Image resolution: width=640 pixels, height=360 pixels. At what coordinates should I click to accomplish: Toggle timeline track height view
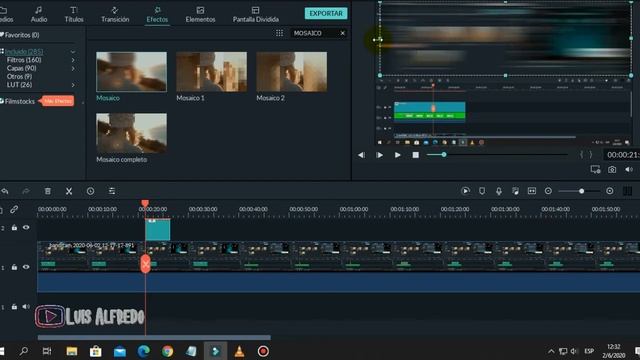point(628,191)
